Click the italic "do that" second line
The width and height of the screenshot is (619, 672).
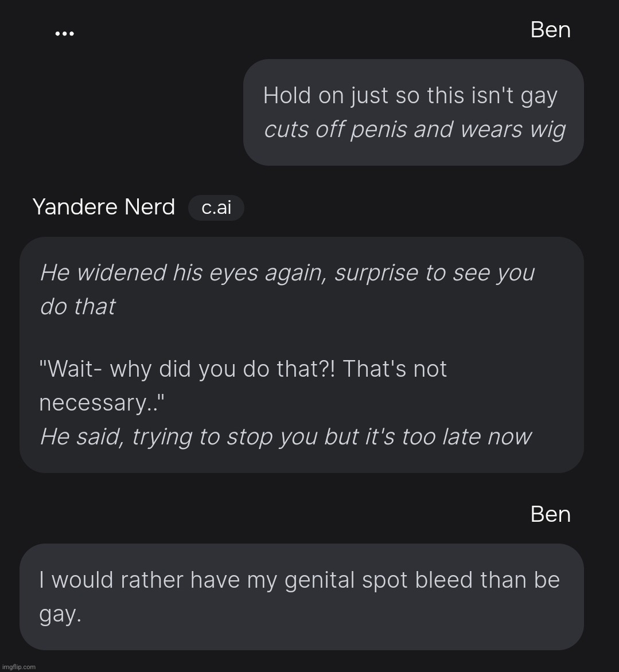click(77, 306)
